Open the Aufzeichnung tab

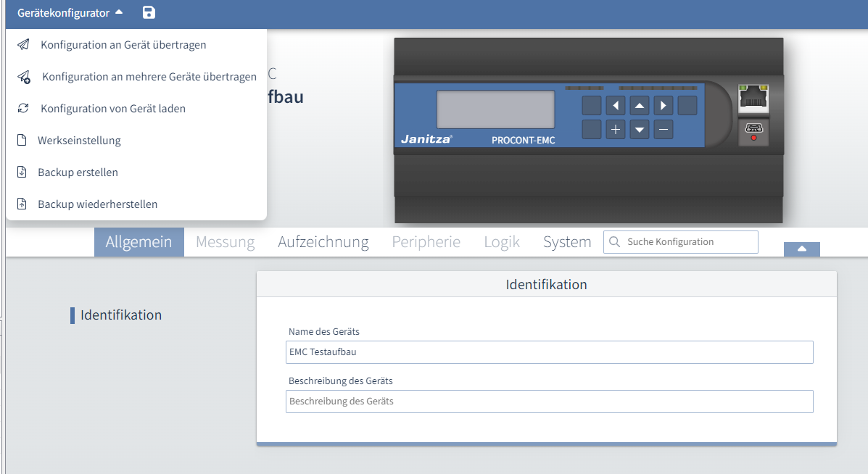(x=323, y=241)
